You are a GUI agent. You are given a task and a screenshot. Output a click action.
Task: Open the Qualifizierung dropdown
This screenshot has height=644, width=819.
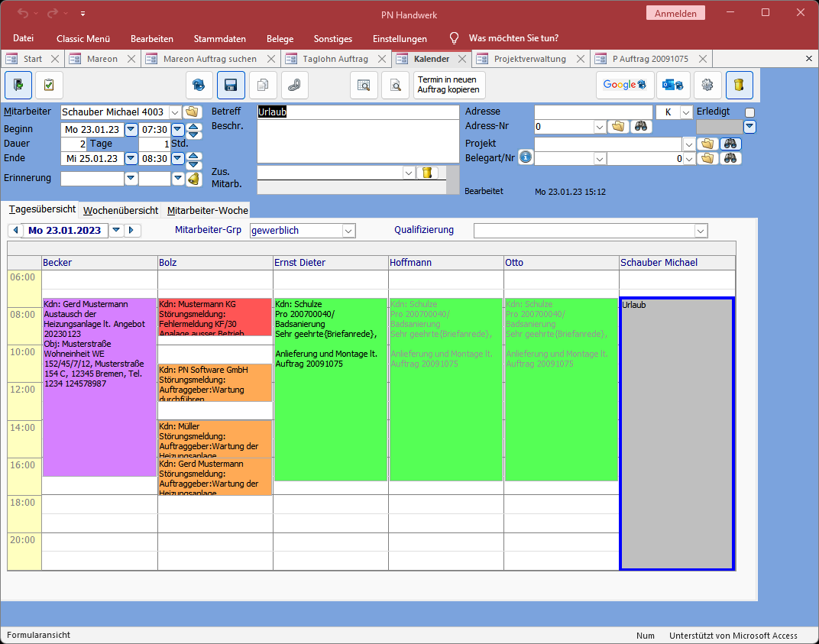pyautogui.click(x=701, y=231)
